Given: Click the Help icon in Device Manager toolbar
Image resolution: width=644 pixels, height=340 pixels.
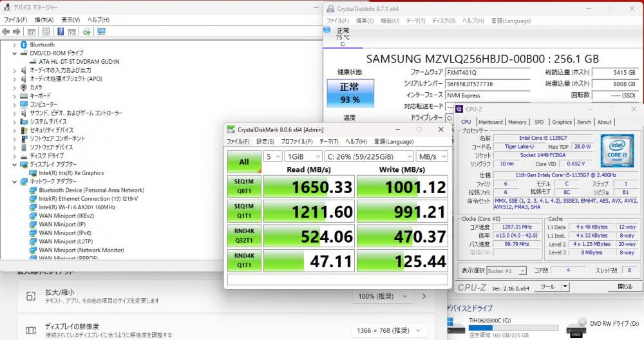Looking at the screenshot, I should (60, 32).
